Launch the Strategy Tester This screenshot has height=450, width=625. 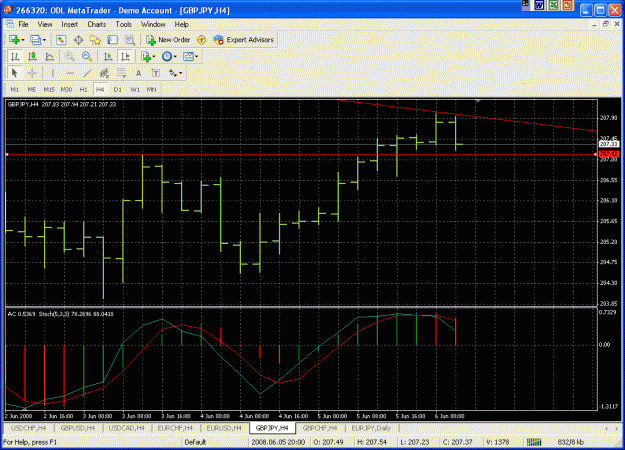coord(130,40)
